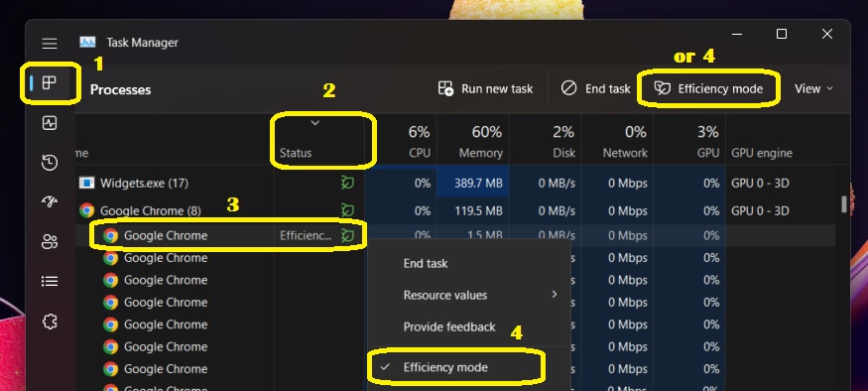Open the View dropdown
Viewport: 868px width, 391px height.
813,88
